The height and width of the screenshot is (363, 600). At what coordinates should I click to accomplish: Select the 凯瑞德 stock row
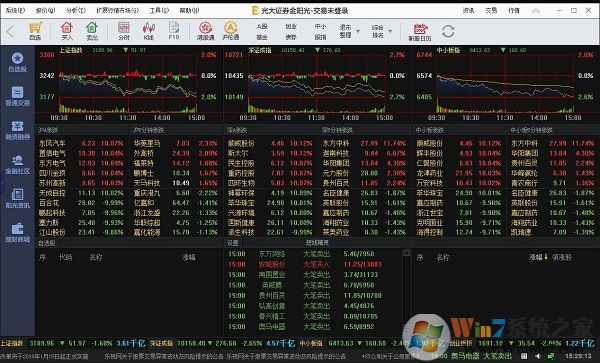553,232
